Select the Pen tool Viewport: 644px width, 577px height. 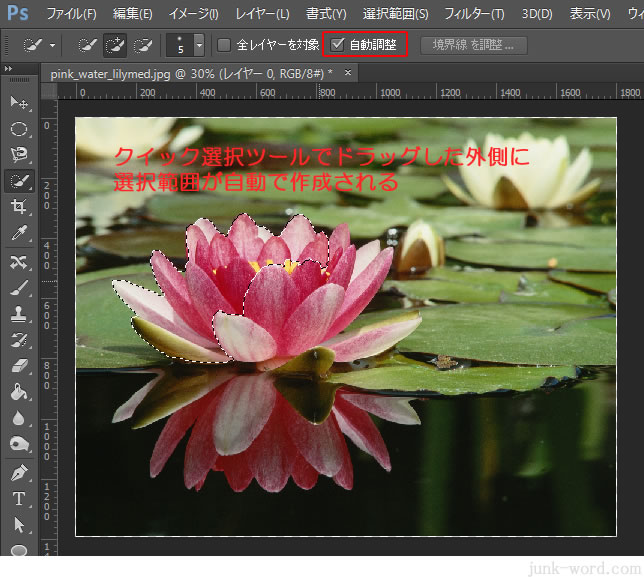[19, 473]
